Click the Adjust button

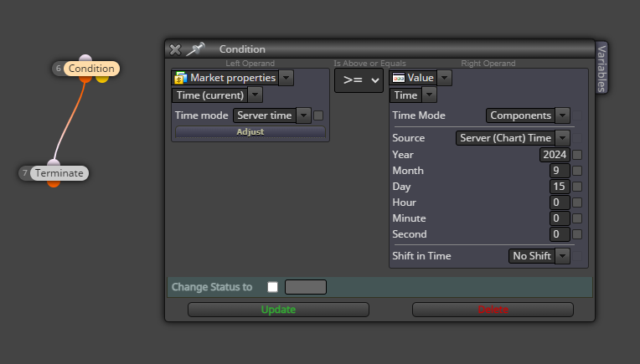[x=250, y=131]
